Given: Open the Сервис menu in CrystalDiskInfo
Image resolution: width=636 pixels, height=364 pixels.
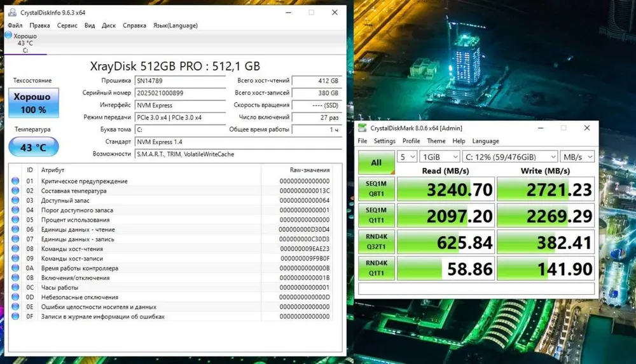Looking at the screenshot, I should point(67,25).
